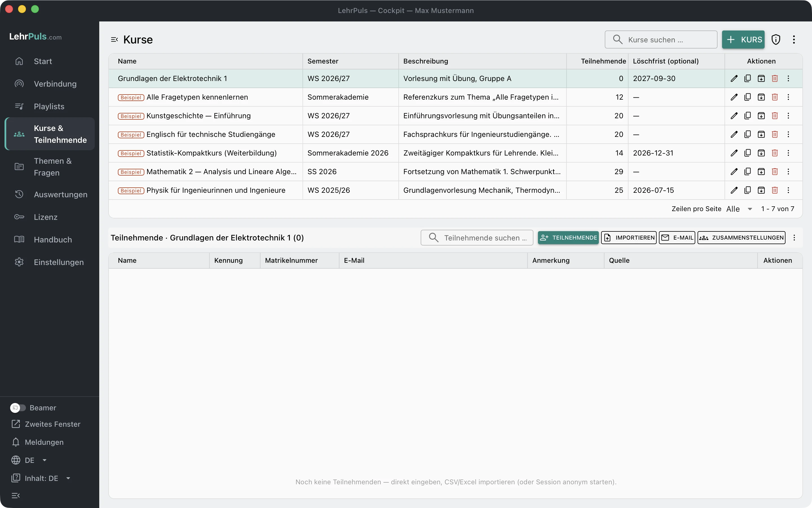
Task: Click the + KURS button
Action: [x=743, y=40]
